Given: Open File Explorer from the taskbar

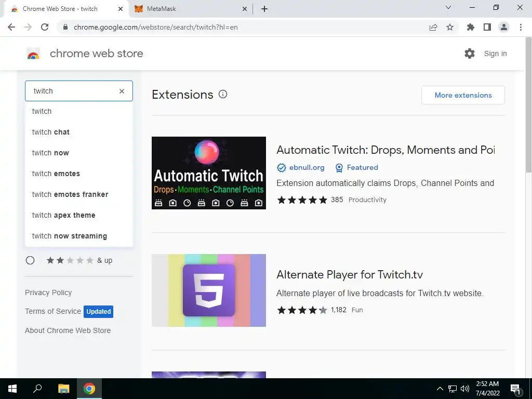Looking at the screenshot, I should tap(63, 389).
